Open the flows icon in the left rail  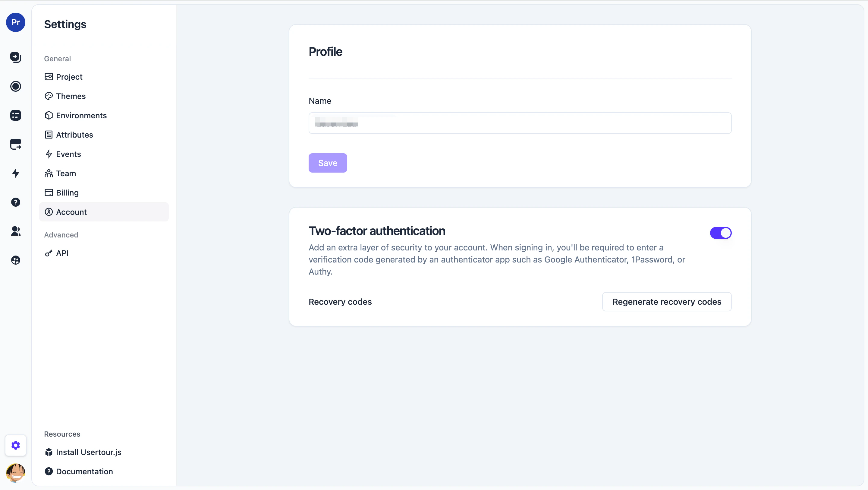pos(15,57)
